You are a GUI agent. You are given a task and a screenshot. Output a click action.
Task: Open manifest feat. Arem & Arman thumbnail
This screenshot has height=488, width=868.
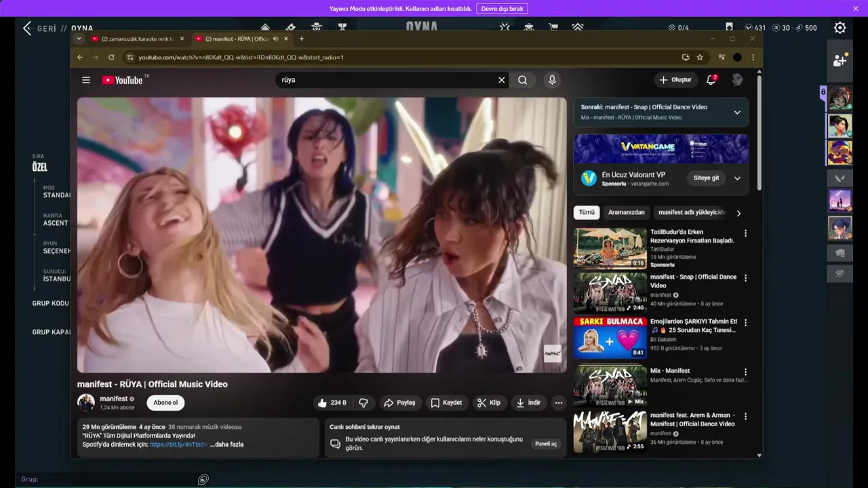[610, 432]
